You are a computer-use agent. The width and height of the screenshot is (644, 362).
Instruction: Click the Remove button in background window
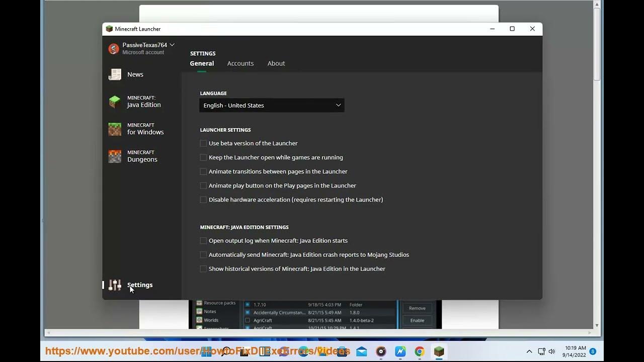417,308
